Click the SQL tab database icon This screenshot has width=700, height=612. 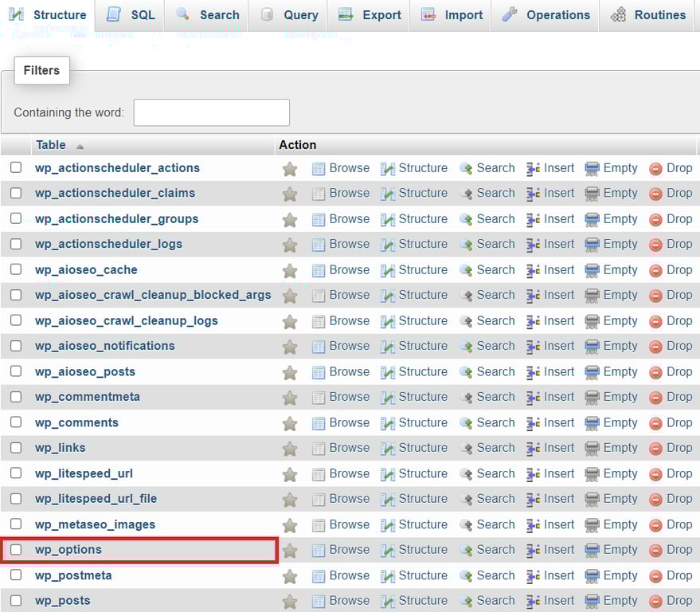point(115,14)
